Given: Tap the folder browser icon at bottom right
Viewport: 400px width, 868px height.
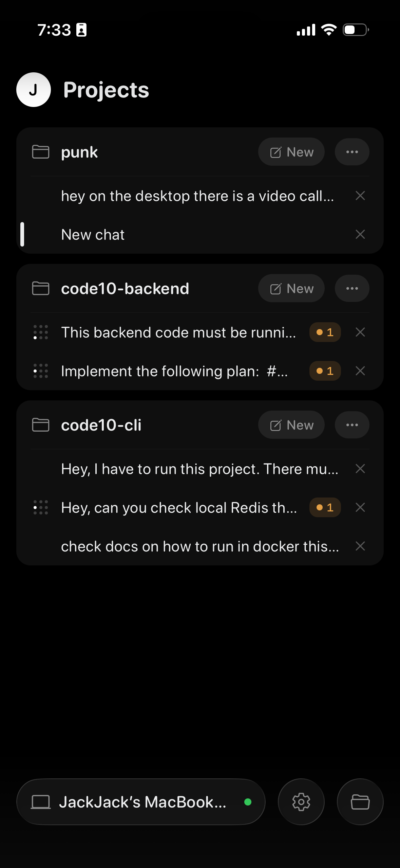Looking at the screenshot, I should click(360, 802).
